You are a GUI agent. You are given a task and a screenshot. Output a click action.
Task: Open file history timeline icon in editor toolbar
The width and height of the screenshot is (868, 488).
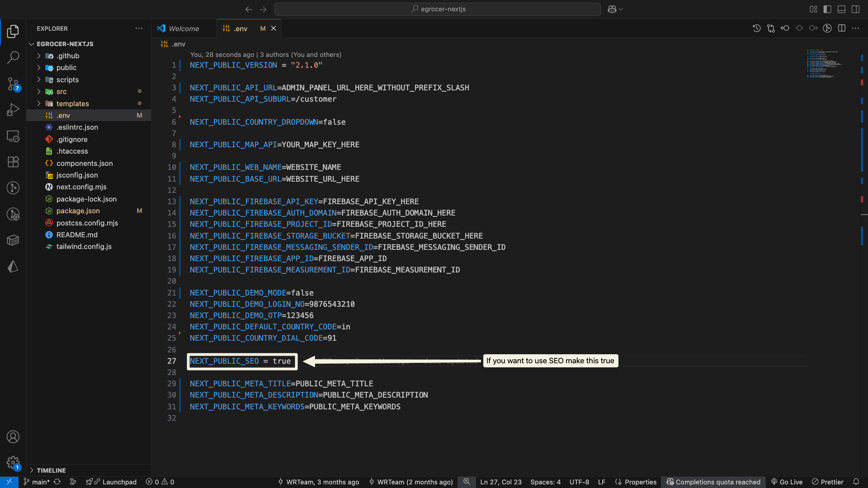click(x=757, y=28)
